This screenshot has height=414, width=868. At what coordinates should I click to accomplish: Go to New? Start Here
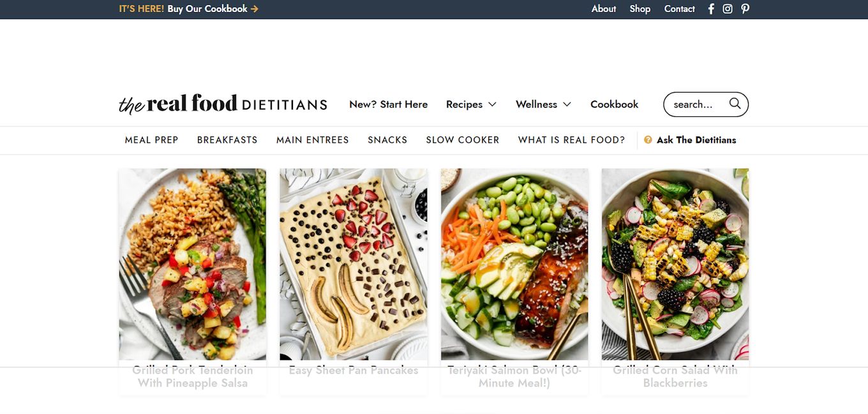coord(388,104)
